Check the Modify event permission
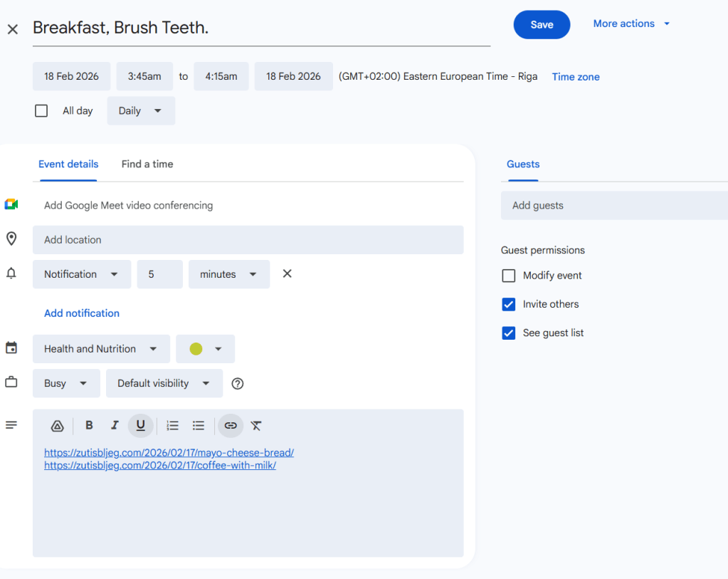 click(509, 276)
